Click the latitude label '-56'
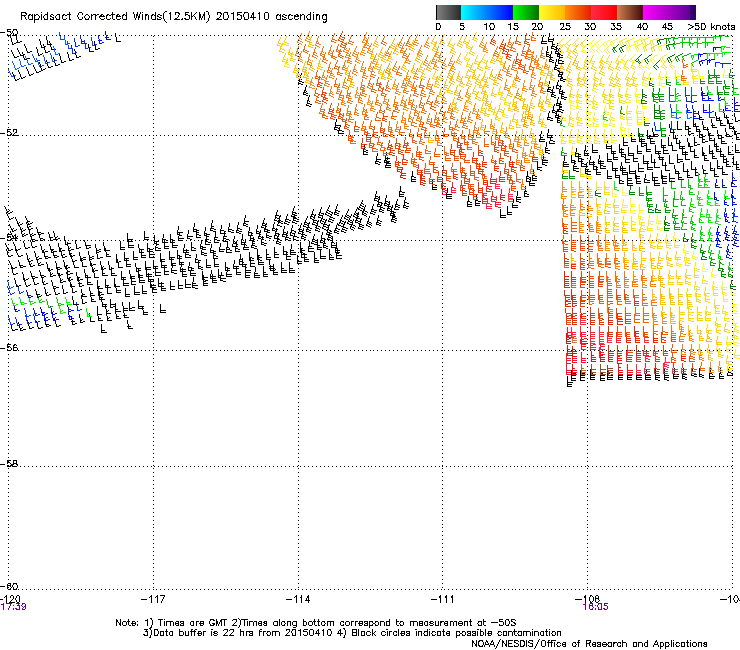Screen dimensions: 740x650 [9, 348]
